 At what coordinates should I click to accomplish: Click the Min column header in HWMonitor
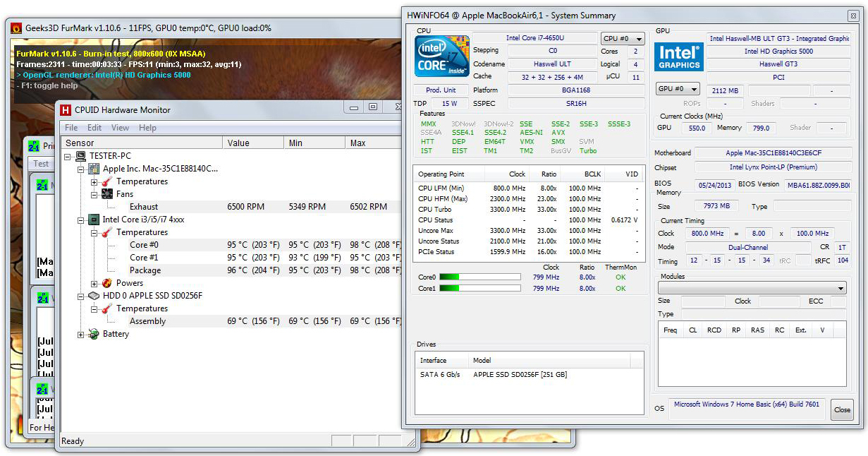pos(314,143)
